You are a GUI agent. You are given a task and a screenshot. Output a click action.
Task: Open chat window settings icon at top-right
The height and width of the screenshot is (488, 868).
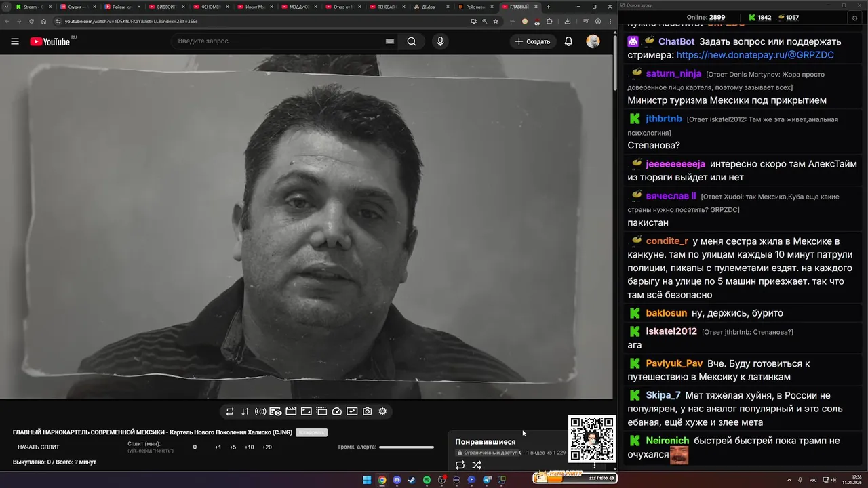(854, 18)
